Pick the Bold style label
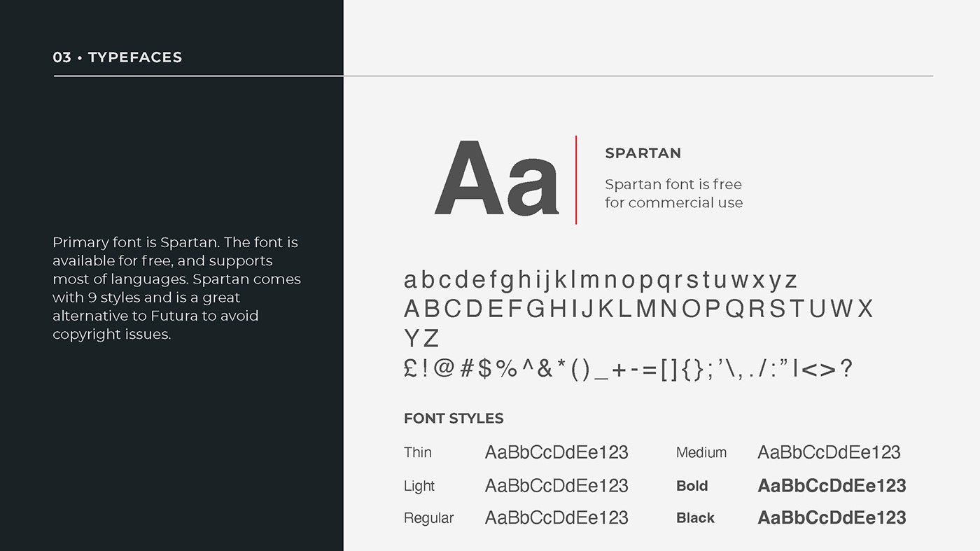The width and height of the screenshot is (980, 551). (692, 486)
